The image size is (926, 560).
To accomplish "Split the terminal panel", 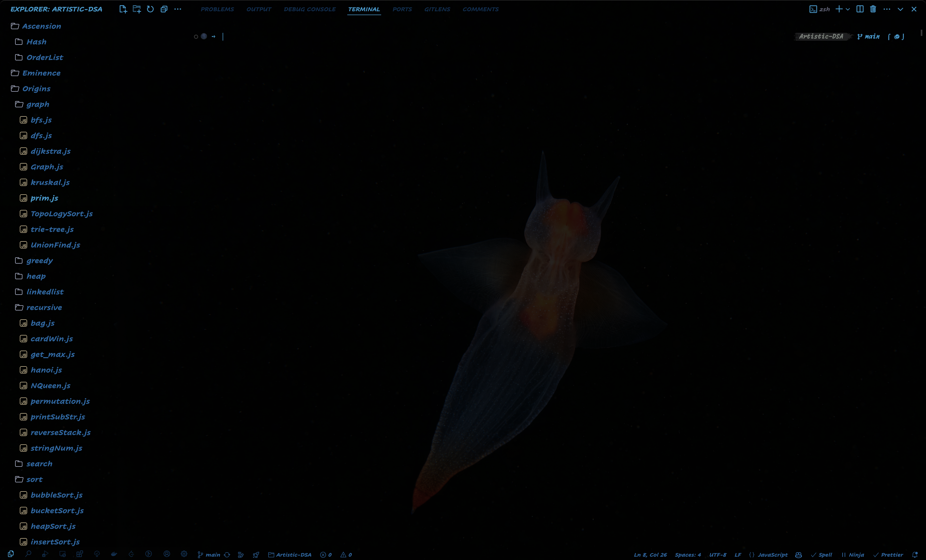I will (x=860, y=9).
